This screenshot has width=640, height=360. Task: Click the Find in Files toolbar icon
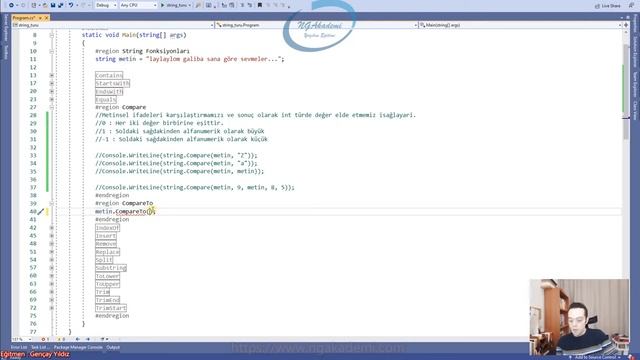point(198,5)
